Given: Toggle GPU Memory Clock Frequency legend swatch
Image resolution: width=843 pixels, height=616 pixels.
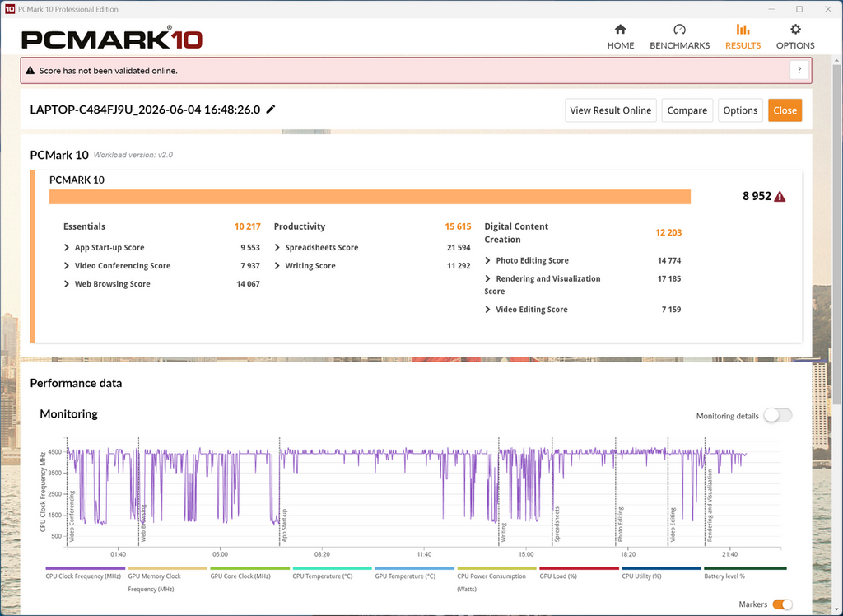Looking at the screenshot, I should [x=167, y=568].
